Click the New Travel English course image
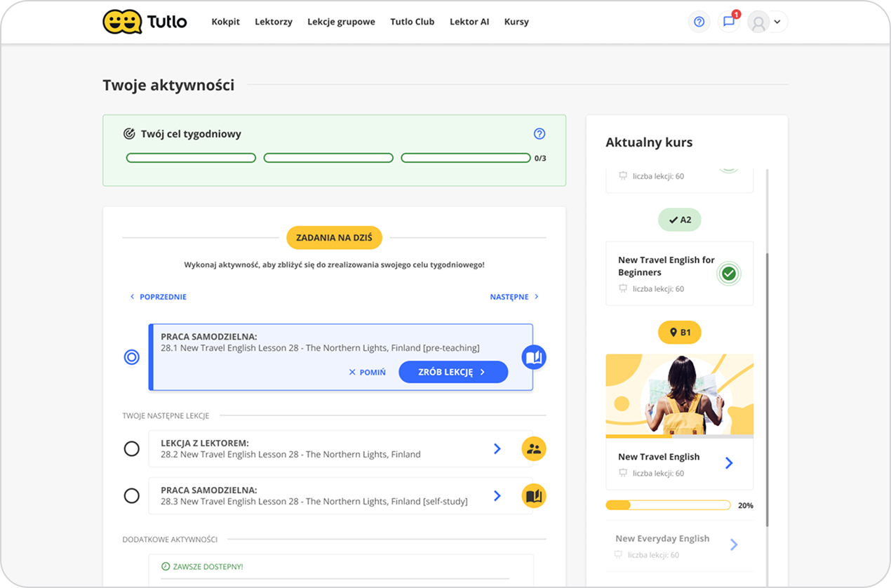891x588 pixels. (680, 395)
